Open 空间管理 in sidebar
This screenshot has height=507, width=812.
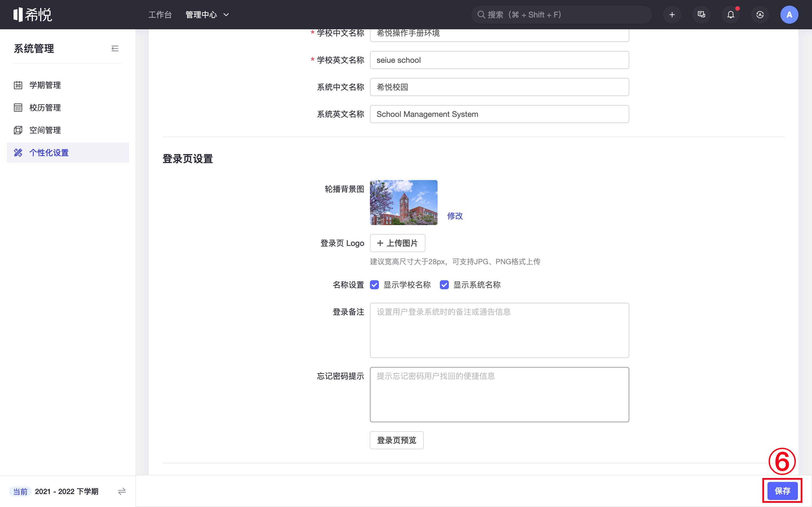pos(45,130)
